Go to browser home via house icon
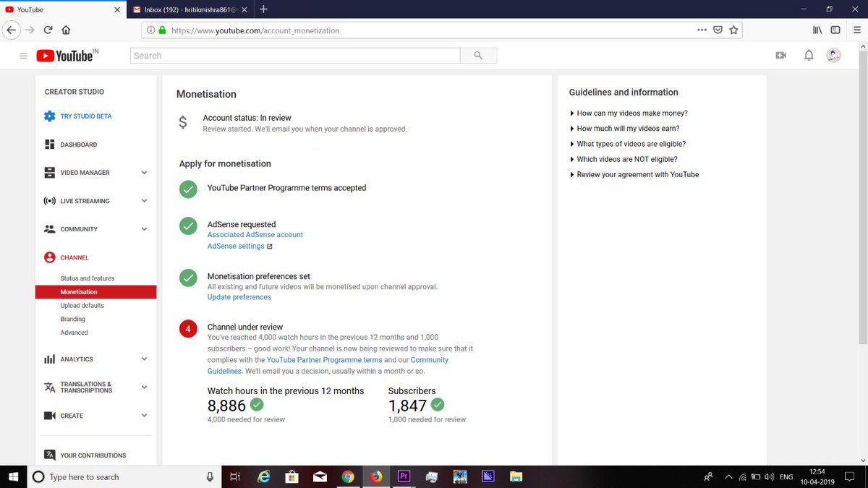 click(66, 30)
